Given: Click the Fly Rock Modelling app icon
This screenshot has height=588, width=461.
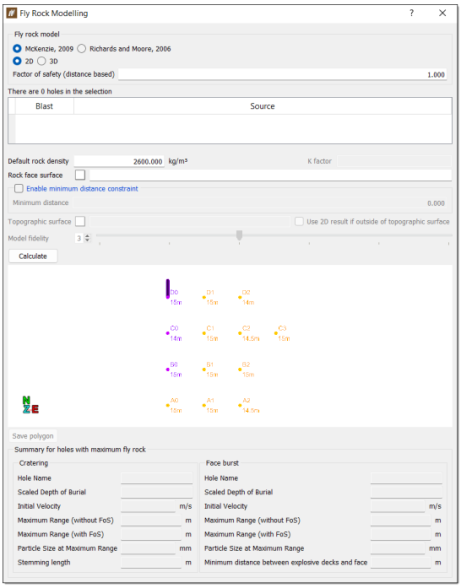Looking at the screenshot, I should pos(12,13).
